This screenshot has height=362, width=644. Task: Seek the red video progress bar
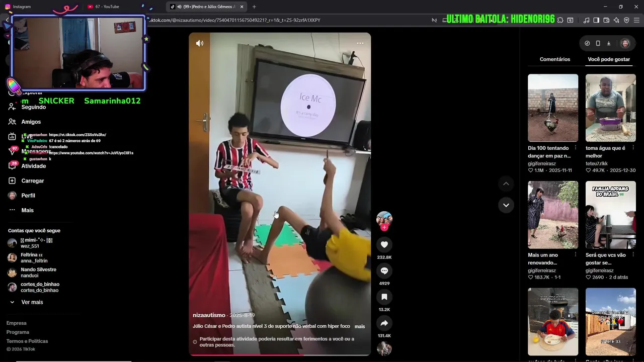click(x=280, y=355)
